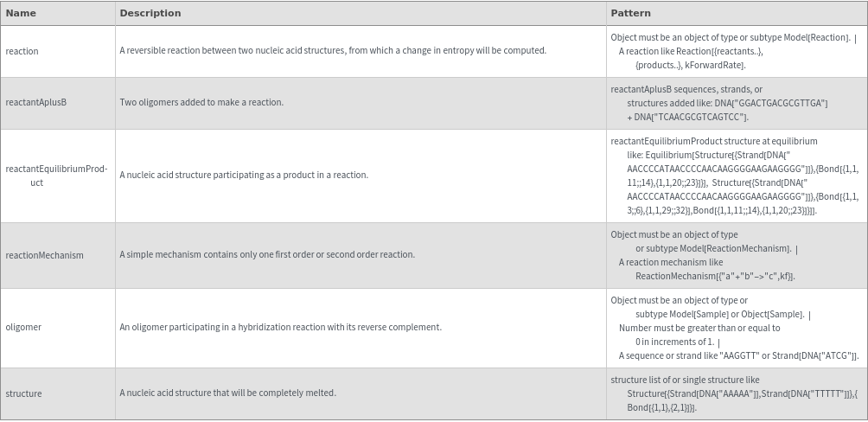Click the 'completely melted' structure description
The height and width of the screenshot is (422, 868).
[227, 393]
